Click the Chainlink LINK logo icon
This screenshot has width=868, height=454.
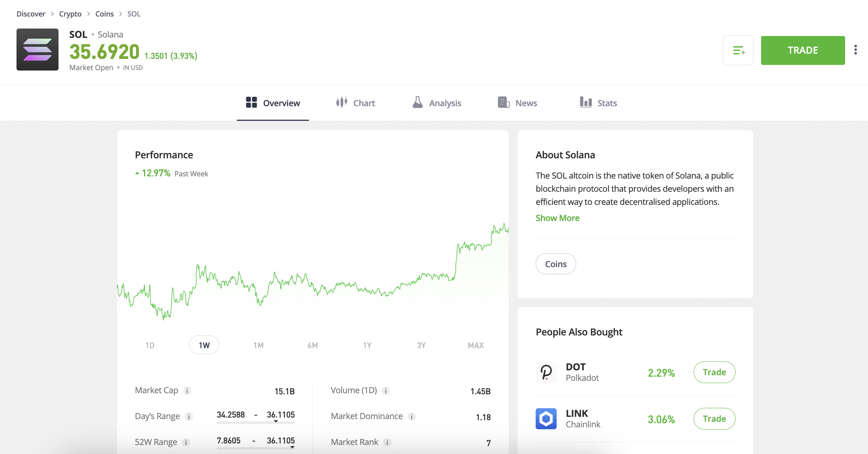click(546, 419)
